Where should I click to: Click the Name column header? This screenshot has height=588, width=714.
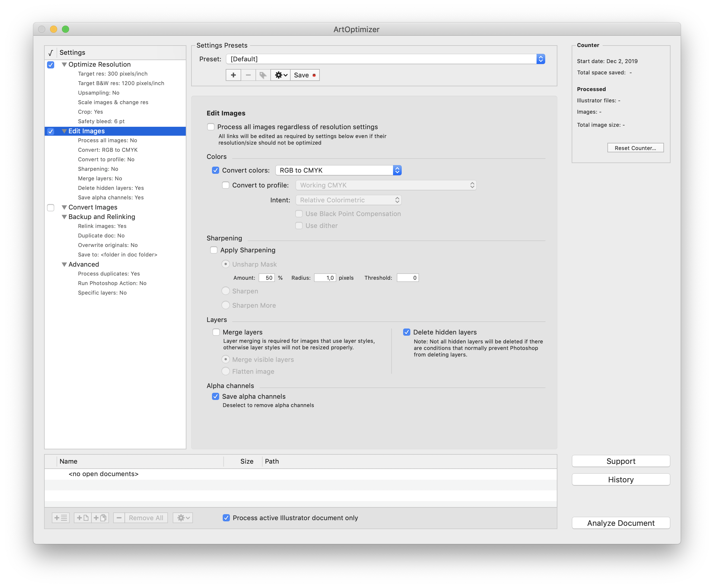coord(140,461)
